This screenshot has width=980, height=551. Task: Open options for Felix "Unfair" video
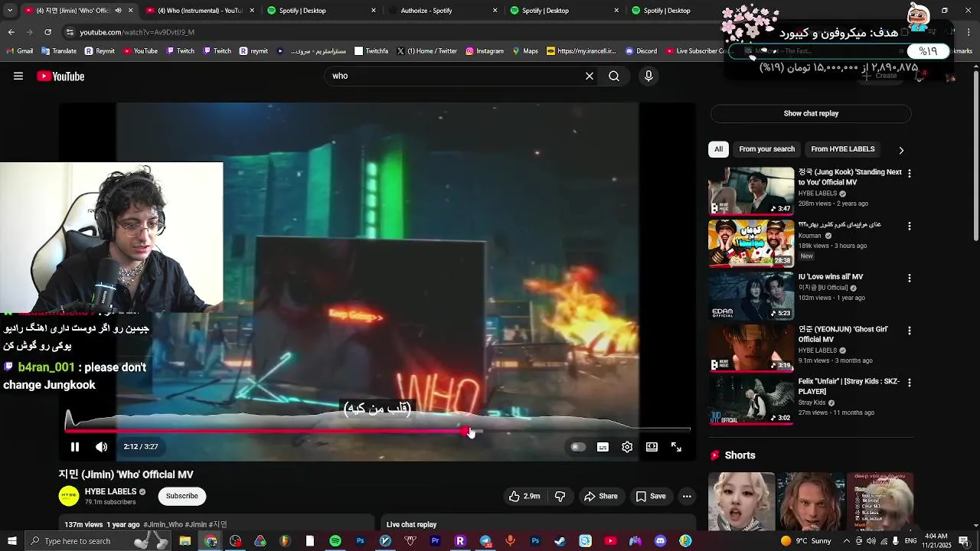pyautogui.click(x=910, y=383)
